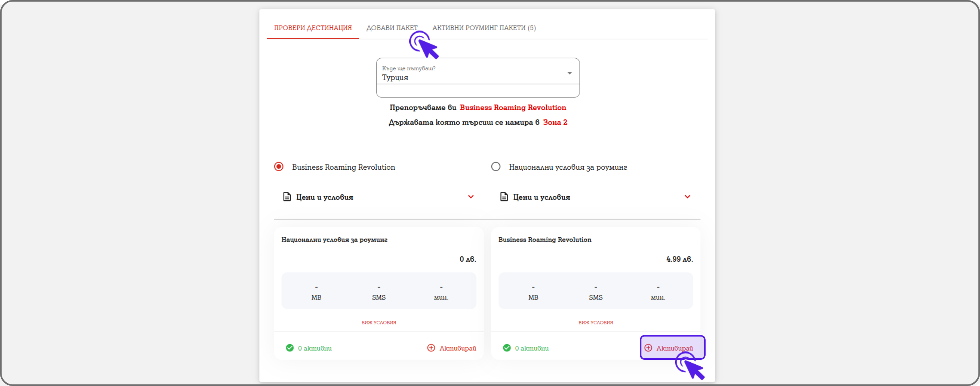Viewport: 980px width, 386px height.
Task: Click plus icon in Национални условия card
Action: point(431,348)
